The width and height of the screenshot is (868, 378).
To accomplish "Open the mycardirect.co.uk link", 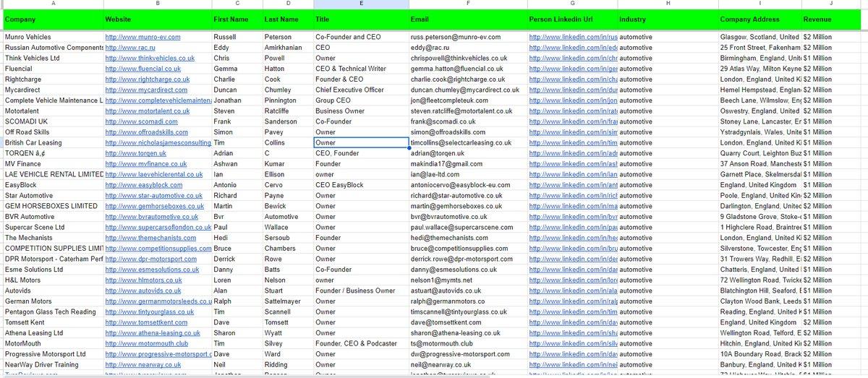I will pos(147,90).
